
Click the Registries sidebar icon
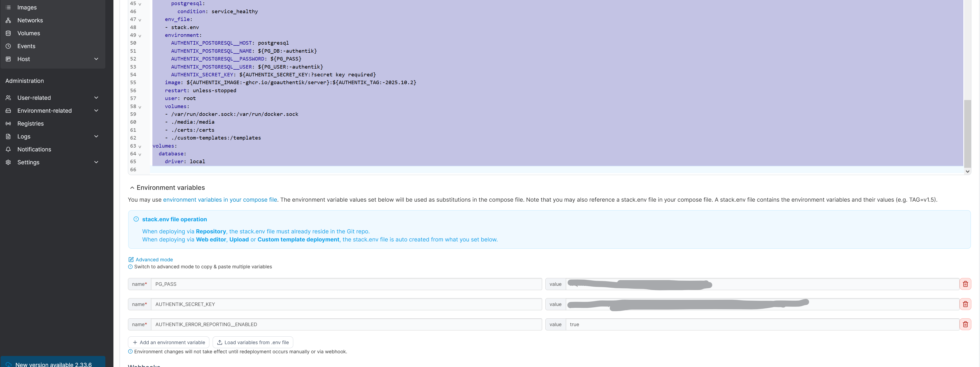coord(8,123)
